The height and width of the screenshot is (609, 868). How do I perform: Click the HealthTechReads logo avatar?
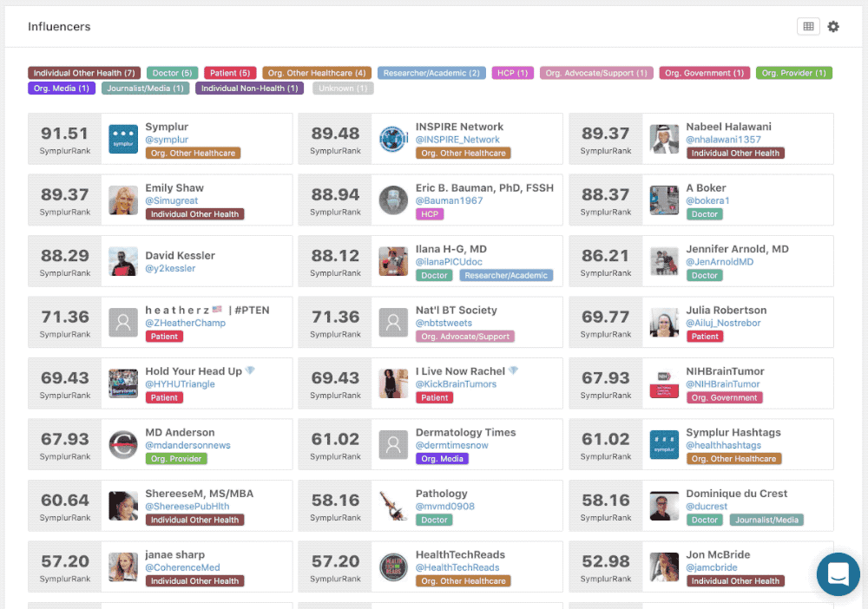pos(393,567)
